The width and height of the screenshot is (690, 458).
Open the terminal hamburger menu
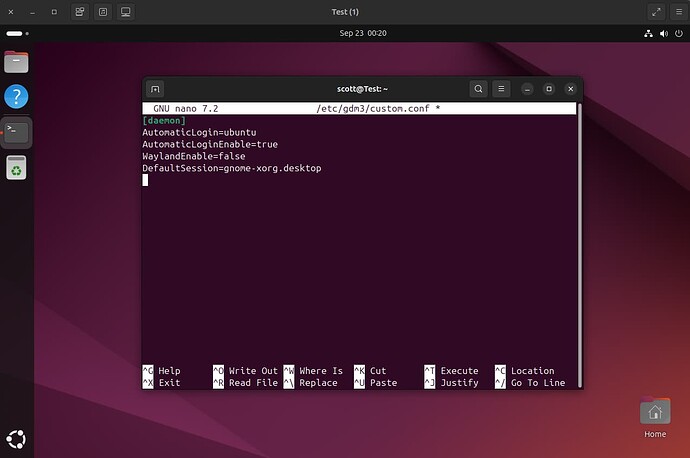502,89
